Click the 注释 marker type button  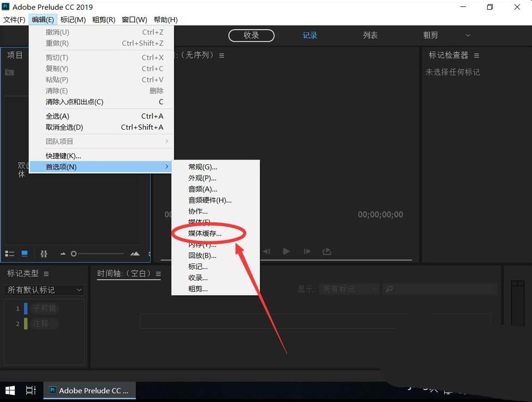pos(44,324)
